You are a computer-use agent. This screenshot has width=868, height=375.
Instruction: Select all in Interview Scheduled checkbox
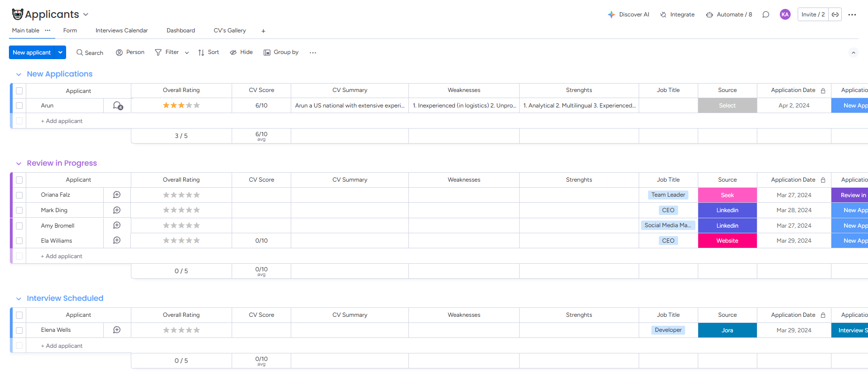tap(19, 315)
